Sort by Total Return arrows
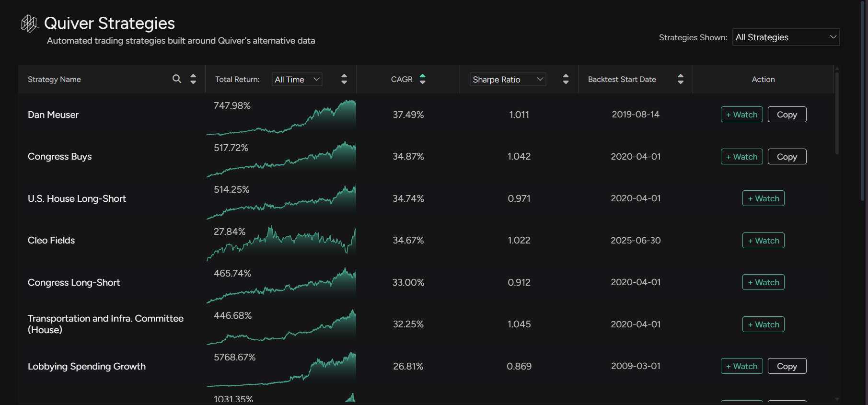 344,79
